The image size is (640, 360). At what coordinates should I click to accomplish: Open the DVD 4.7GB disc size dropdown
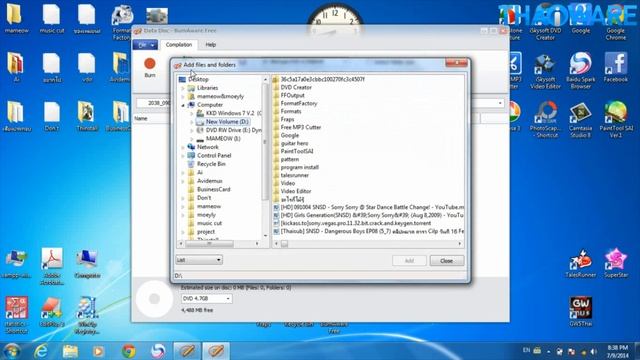pyautogui.click(x=207, y=299)
